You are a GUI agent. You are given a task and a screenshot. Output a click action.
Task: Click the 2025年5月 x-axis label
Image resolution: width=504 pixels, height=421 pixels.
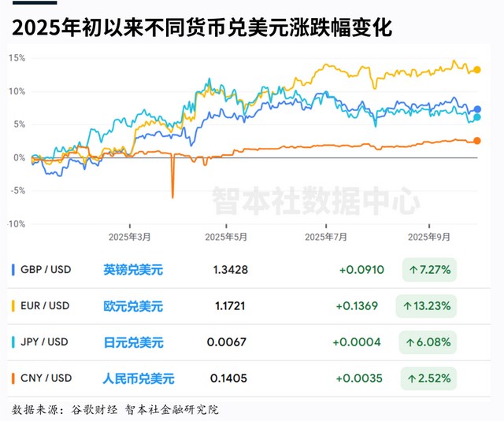[227, 236]
